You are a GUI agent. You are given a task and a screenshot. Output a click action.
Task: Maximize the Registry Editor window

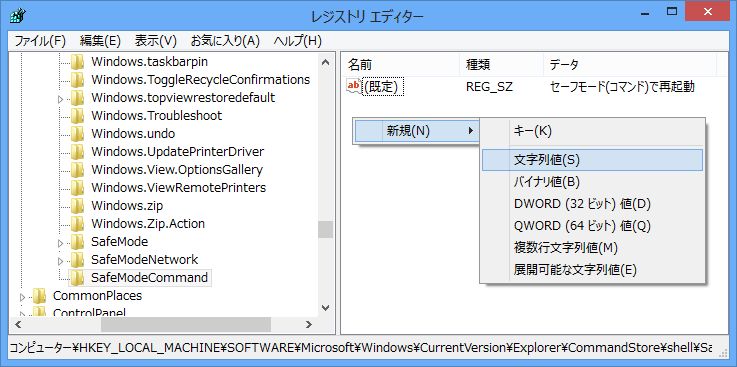(x=672, y=10)
